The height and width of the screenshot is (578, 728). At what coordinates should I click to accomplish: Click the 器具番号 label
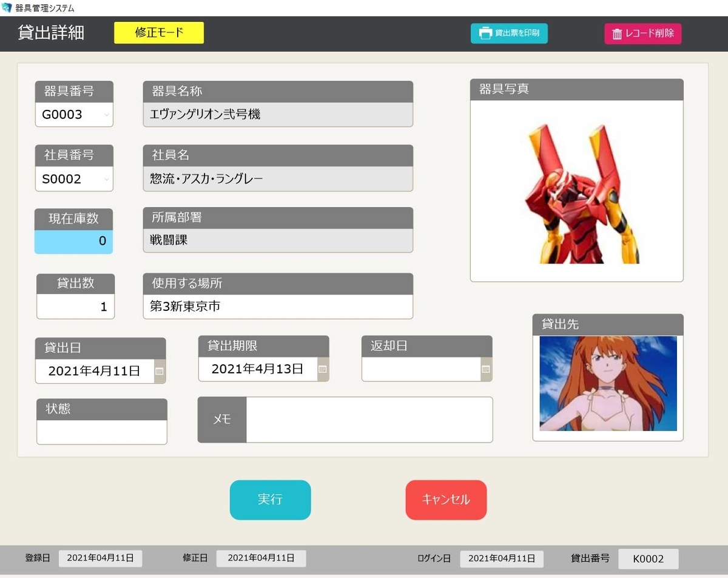point(69,92)
